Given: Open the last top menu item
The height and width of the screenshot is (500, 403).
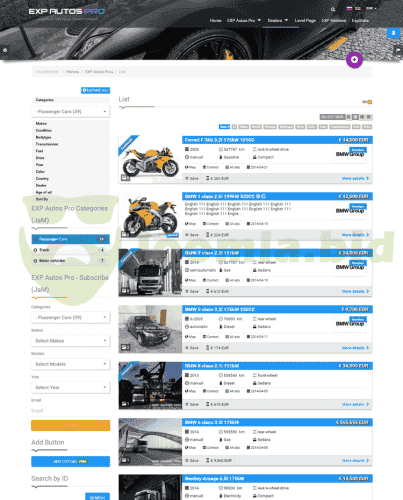Looking at the screenshot, I should coord(360,20).
